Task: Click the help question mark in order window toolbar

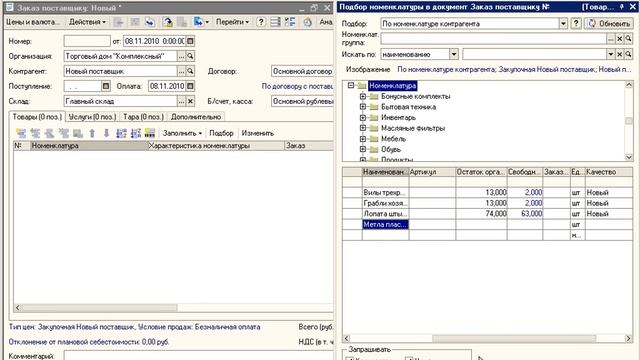Action: coord(261,22)
